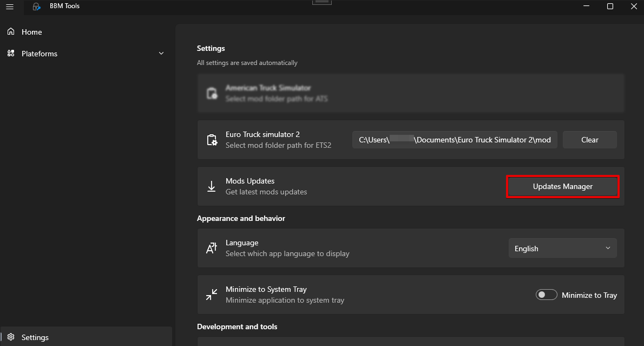Click the Minimize to System Tray arrow icon
Screen dimensions: 644x346
tap(211, 294)
